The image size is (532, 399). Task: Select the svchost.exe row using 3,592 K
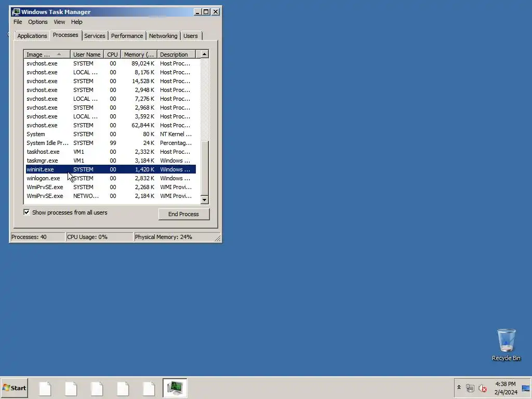point(111,116)
